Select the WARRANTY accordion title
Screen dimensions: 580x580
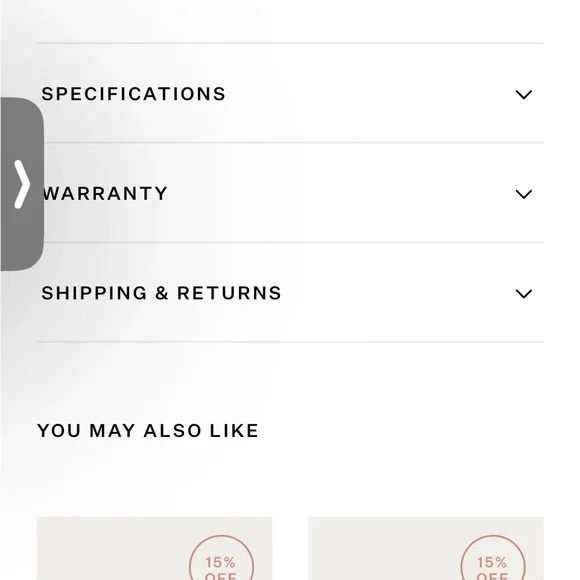(105, 193)
